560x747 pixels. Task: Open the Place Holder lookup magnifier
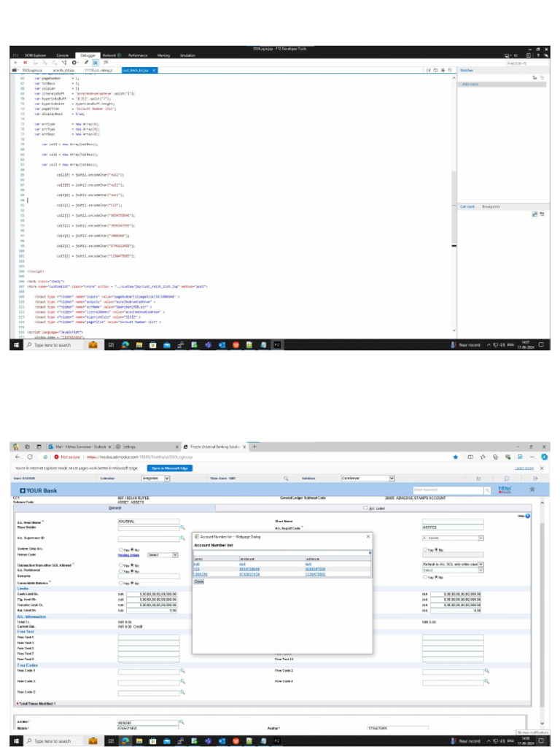[x=182, y=527]
